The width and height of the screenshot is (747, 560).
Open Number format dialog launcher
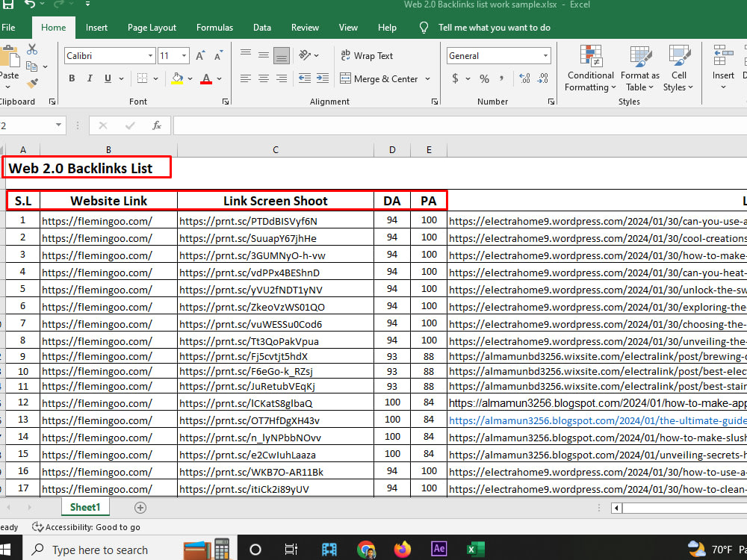[x=551, y=102]
